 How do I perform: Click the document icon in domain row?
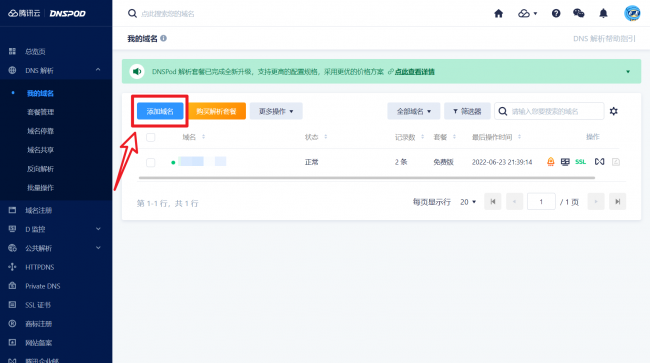616,162
